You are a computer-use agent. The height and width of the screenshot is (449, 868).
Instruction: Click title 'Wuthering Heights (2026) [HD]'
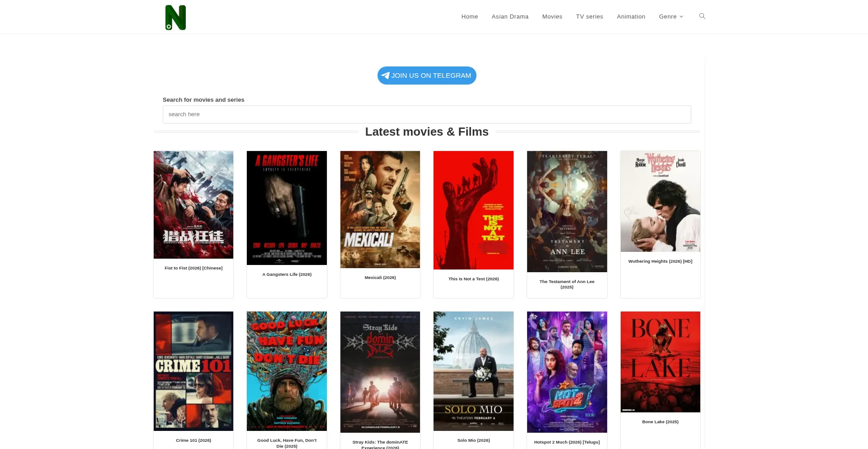click(x=660, y=261)
